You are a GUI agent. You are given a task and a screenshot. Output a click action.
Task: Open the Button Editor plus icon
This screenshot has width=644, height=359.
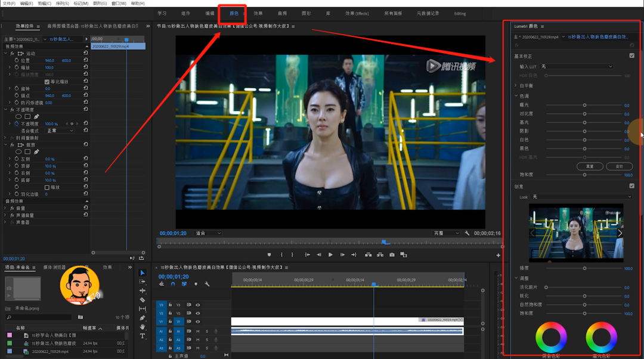coord(498,255)
